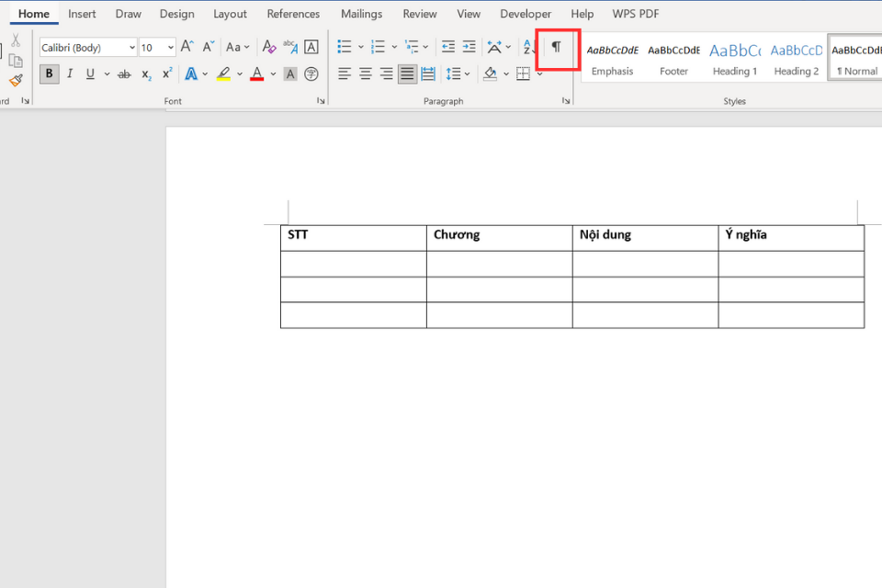This screenshot has height=588, width=882.
Task: Toggle Justify alignment
Action: pos(407,73)
